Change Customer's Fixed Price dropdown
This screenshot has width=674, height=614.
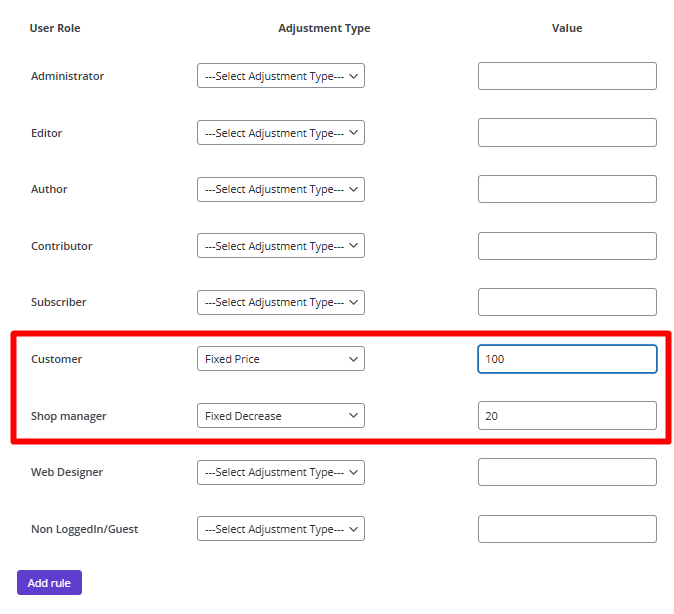(x=281, y=359)
